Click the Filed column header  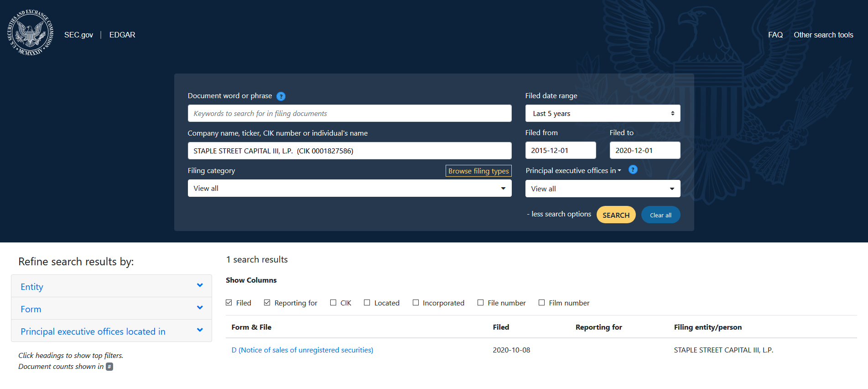[x=501, y=327]
